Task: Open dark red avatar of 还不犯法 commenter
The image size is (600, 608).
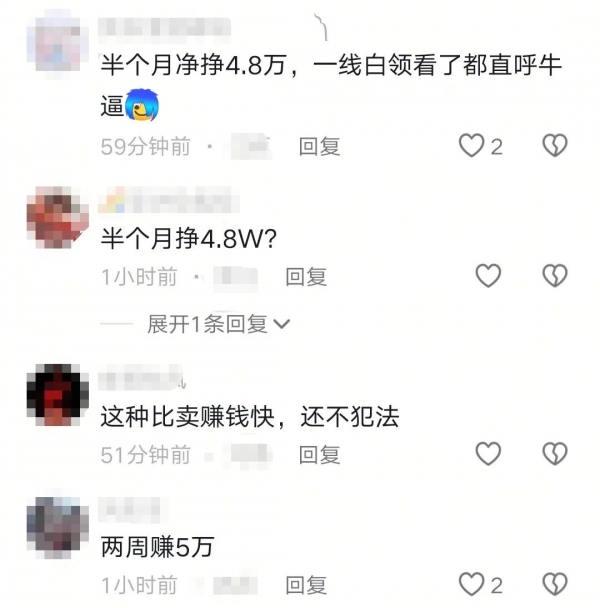Action: click(58, 395)
